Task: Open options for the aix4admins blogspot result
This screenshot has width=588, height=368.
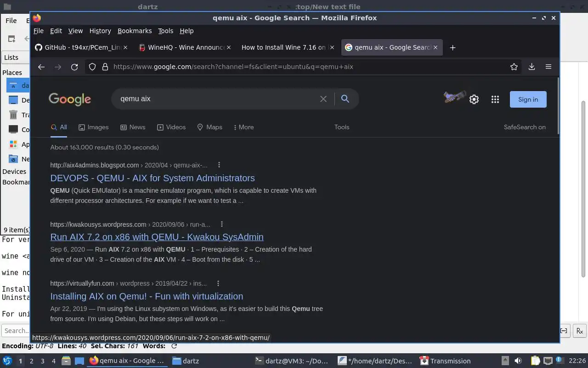Action: pyautogui.click(x=219, y=165)
